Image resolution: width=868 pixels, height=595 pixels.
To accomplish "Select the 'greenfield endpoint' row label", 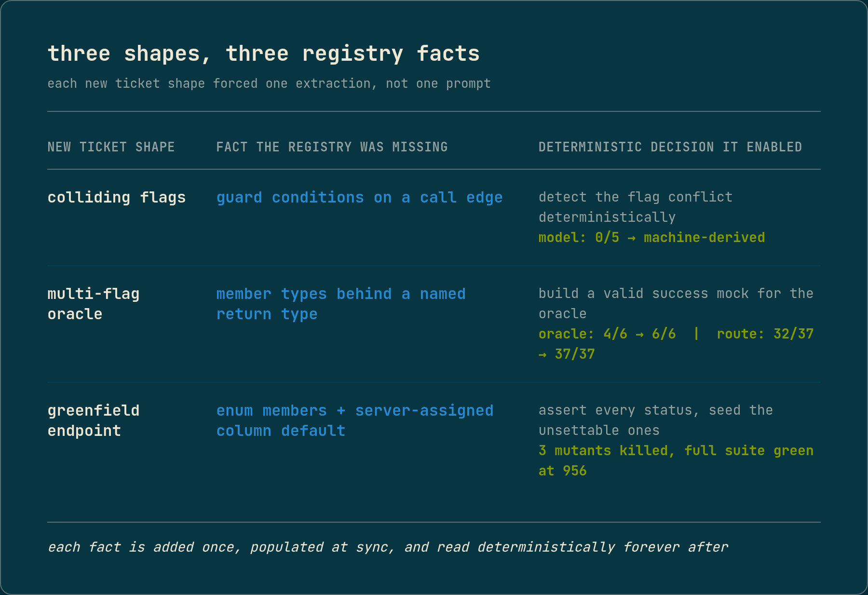I will (94, 420).
